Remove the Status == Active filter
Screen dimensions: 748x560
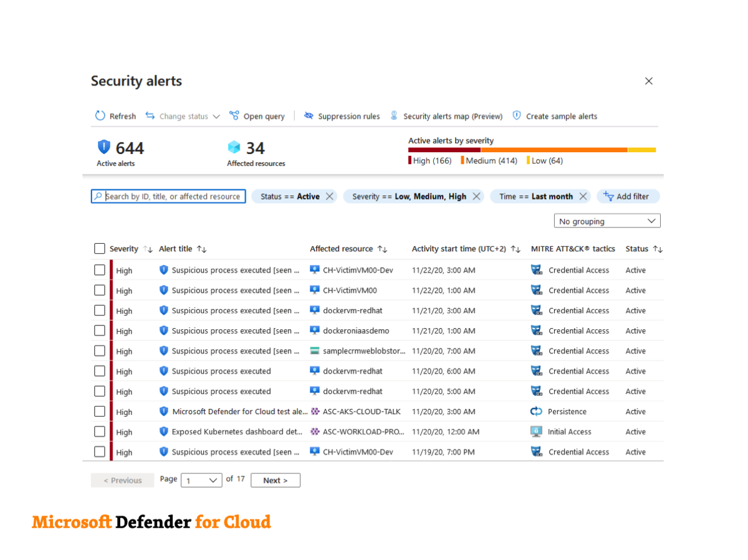(330, 196)
